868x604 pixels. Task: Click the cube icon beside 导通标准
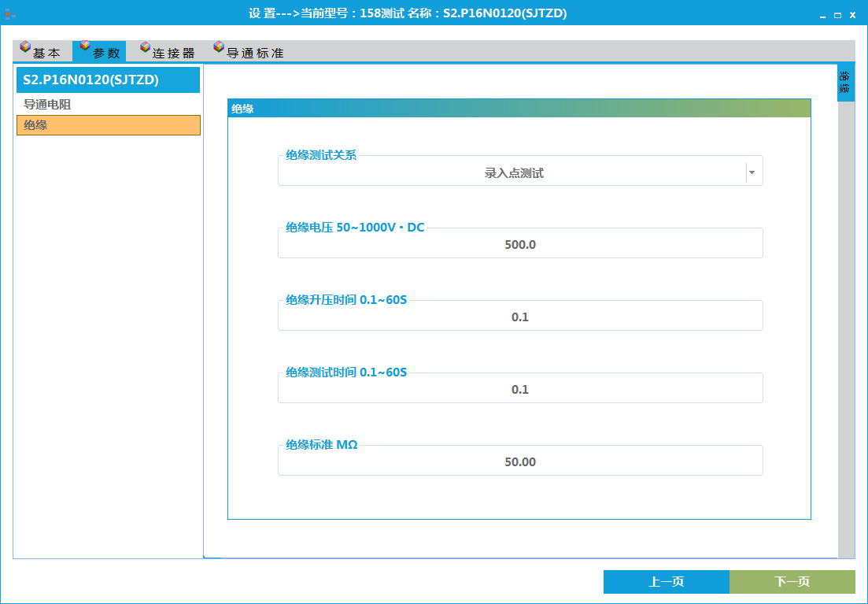click(x=219, y=47)
